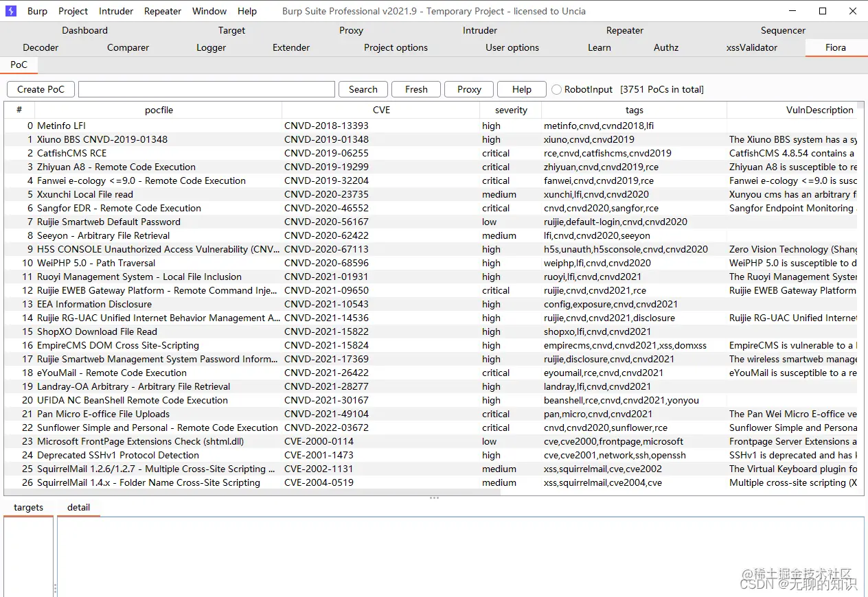
Task: Select the Fiora tab
Action: (836, 47)
